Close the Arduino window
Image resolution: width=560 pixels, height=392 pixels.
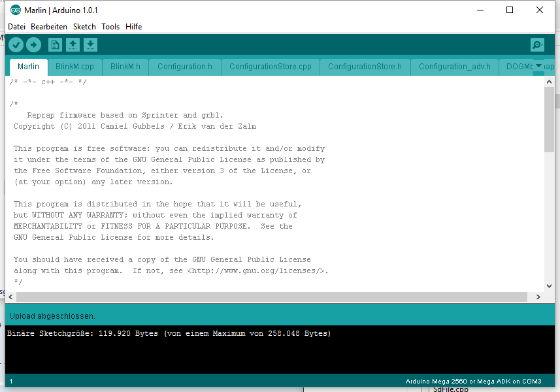pyautogui.click(x=540, y=10)
